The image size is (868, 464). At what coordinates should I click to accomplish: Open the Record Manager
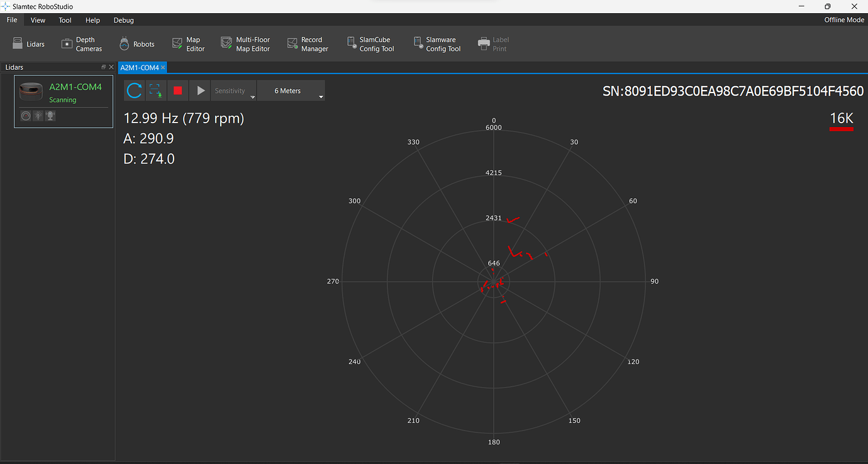pos(308,43)
